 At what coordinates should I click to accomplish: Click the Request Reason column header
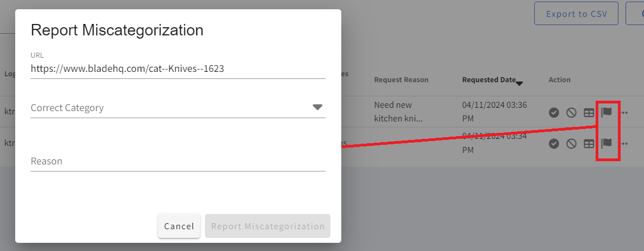coord(401,79)
